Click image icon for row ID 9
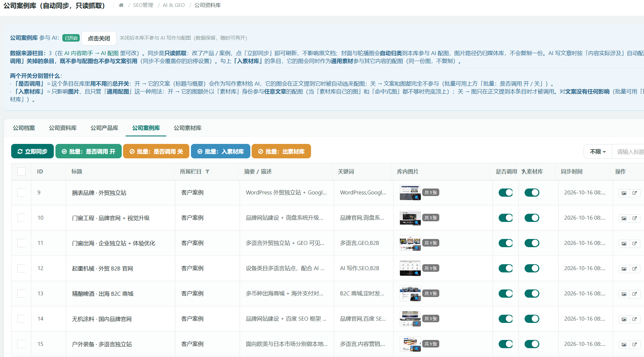Screen dimensions: 644x357 [x=624, y=193]
